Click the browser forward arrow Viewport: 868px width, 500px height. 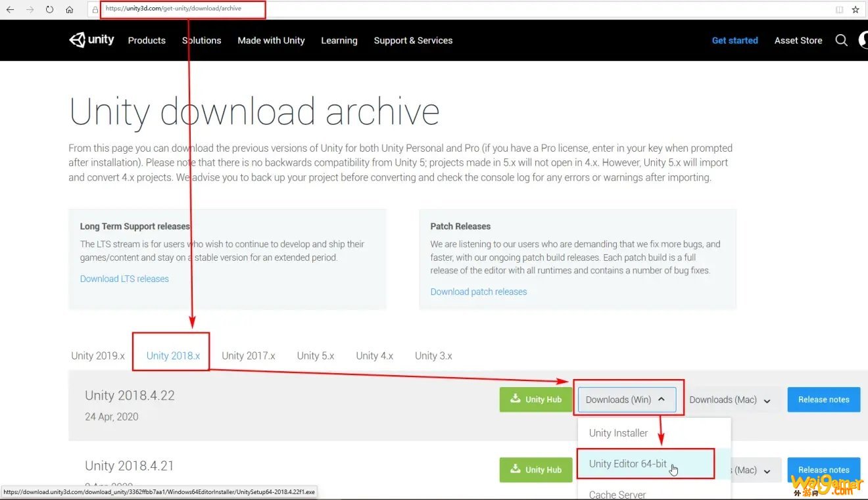(30, 10)
